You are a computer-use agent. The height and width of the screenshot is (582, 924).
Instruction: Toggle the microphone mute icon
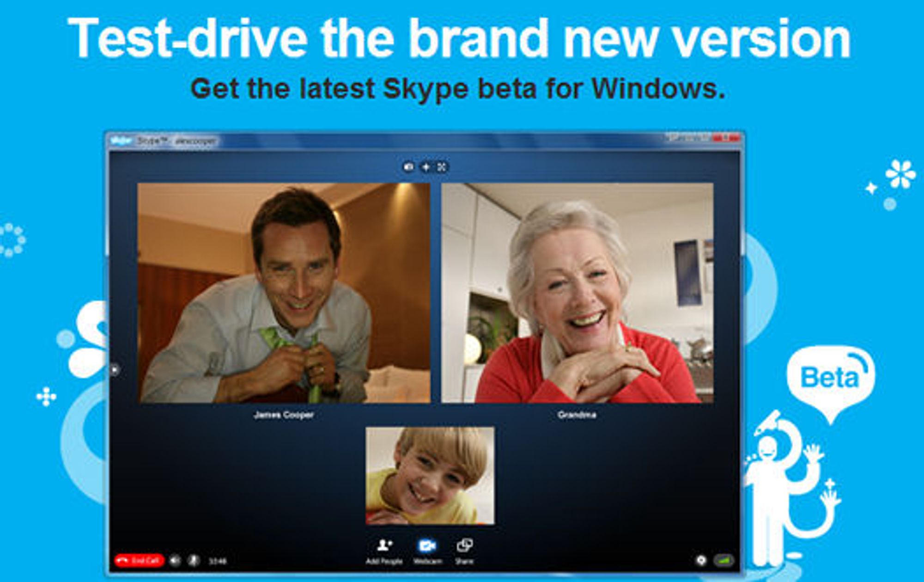194,561
